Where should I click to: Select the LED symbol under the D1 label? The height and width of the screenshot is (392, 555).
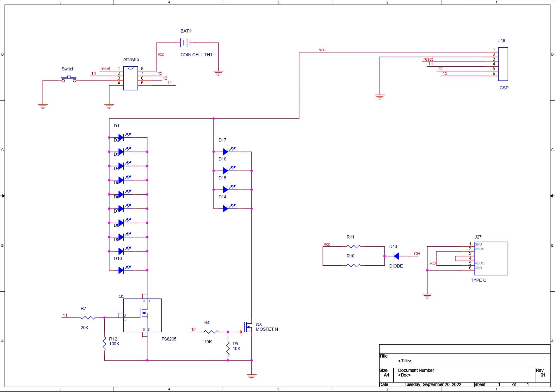click(x=125, y=136)
